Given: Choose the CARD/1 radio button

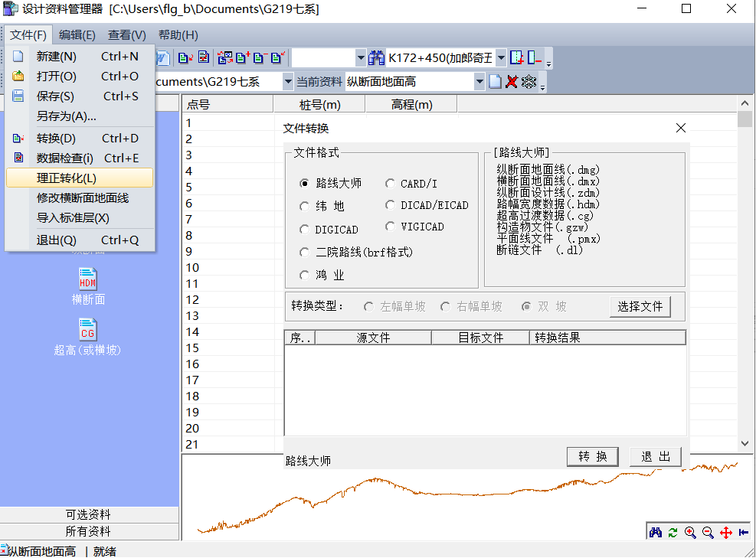Looking at the screenshot, I should pyautogui.click(x=391, y=184).
